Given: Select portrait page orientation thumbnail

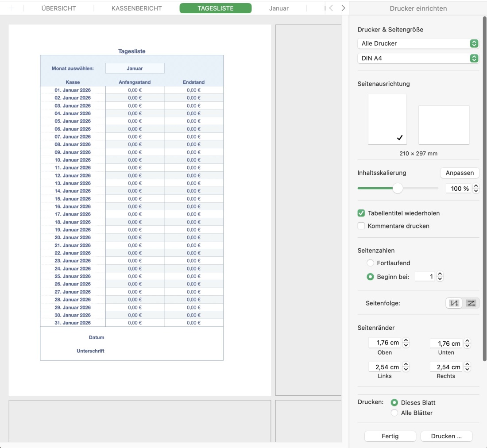Looking at the screenshot, I should point(387,119).
